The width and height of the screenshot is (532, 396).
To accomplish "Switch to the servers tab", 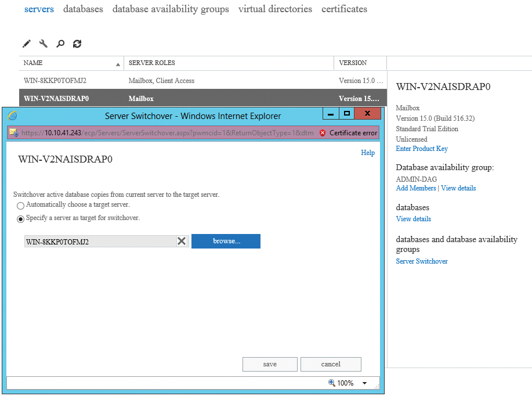I will (x=39, y=9).
